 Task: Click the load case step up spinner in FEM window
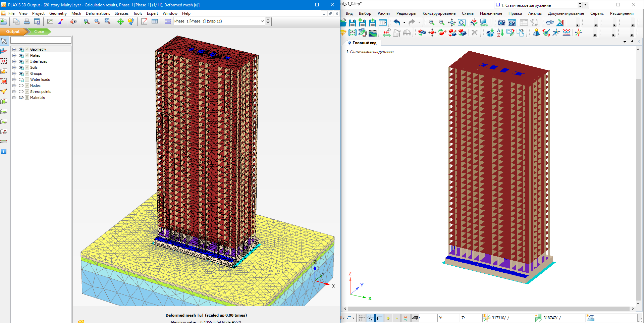(x=580, y=3)
